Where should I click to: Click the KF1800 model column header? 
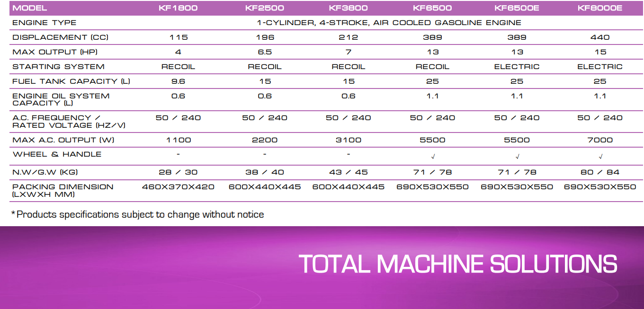(x=178, y=8)
